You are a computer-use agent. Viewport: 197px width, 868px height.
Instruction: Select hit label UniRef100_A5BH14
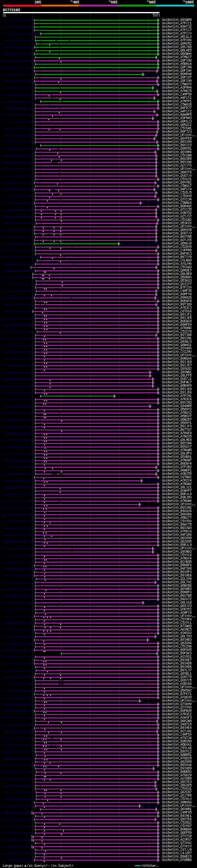(x=177, y=64)
